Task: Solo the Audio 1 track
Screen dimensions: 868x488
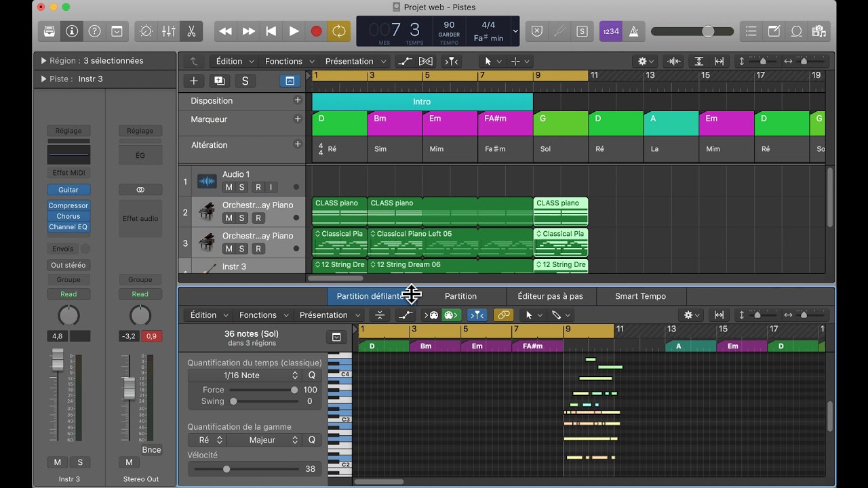Action: click(x=241, y=187)
